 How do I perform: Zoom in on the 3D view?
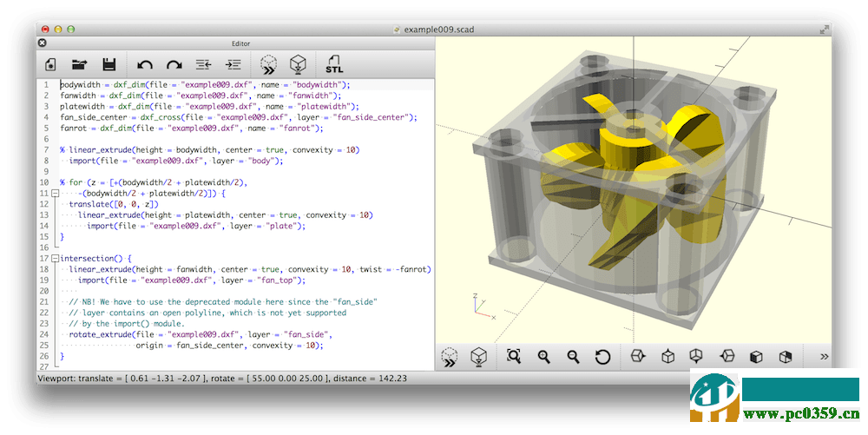[x=544, y=356]
